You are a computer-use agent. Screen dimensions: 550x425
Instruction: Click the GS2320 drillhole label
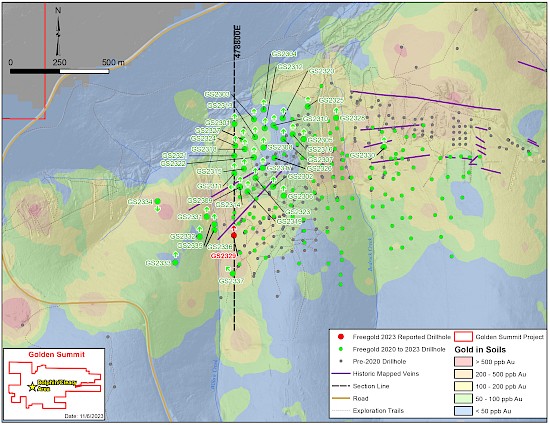(322, 71)
